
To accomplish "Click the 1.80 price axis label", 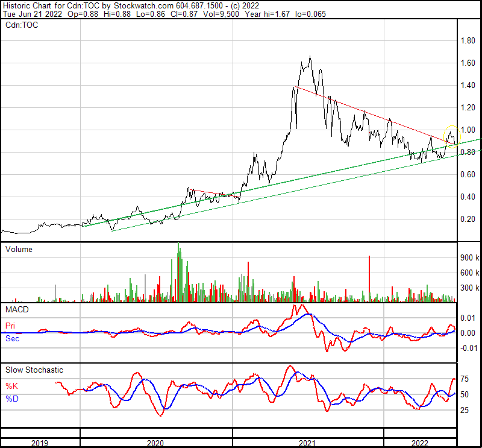I will pyautogui.click(x=468, y=40).
